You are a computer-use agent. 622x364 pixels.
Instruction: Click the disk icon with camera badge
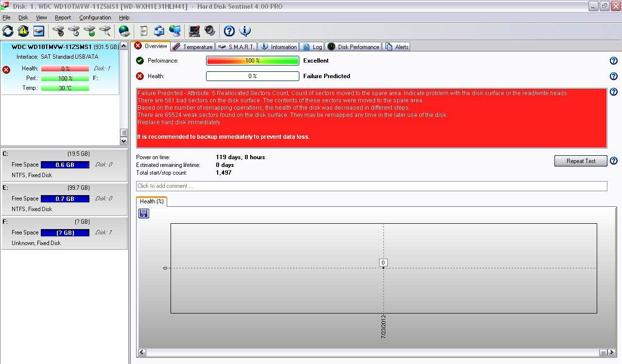[58, 31]
